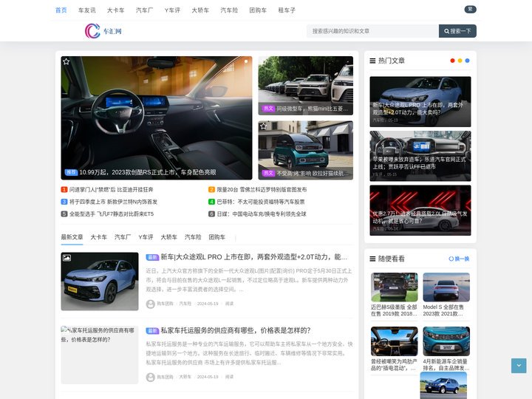532x399 pixels.
Task: Open the 4月新能源车企销量排名 card
Action: click(x=446, y=349)
